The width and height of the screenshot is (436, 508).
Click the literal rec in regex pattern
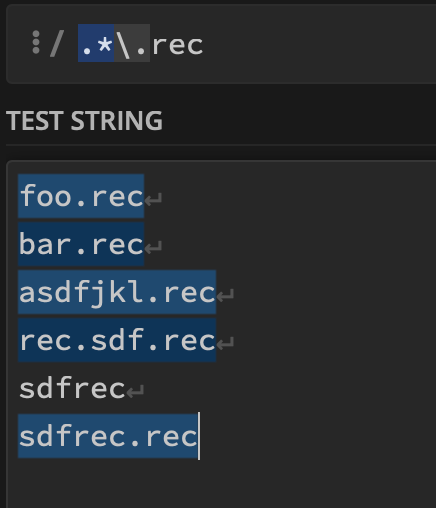pyautogui.click(x=177, y=45)
